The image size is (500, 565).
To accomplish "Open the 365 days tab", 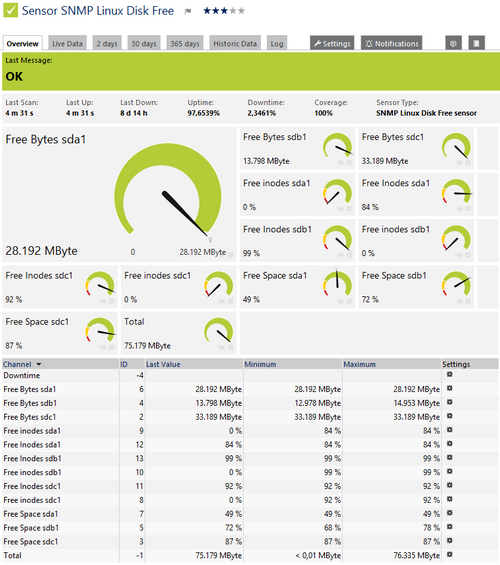I will point(185,44).
